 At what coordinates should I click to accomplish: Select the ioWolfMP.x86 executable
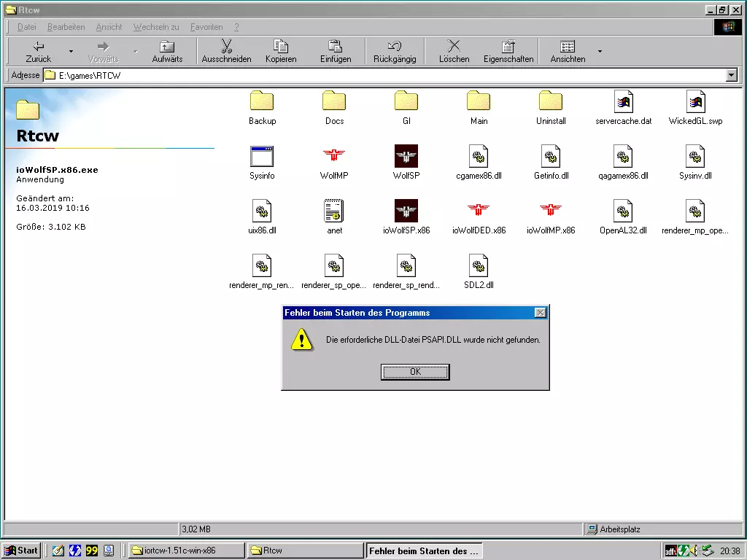click(551, 217)
